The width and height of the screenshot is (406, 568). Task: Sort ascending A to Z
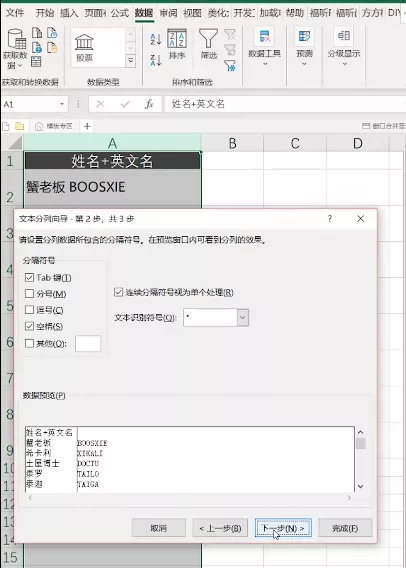click(x=156, y=39)
